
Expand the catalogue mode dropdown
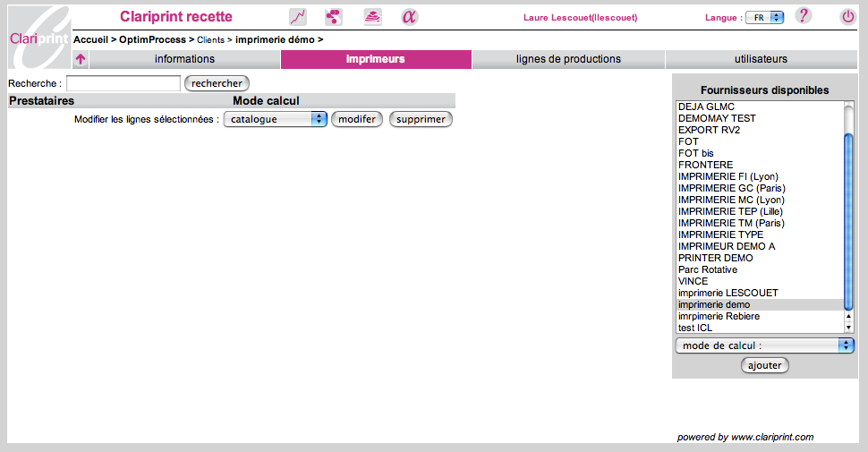tap(275, 119)
